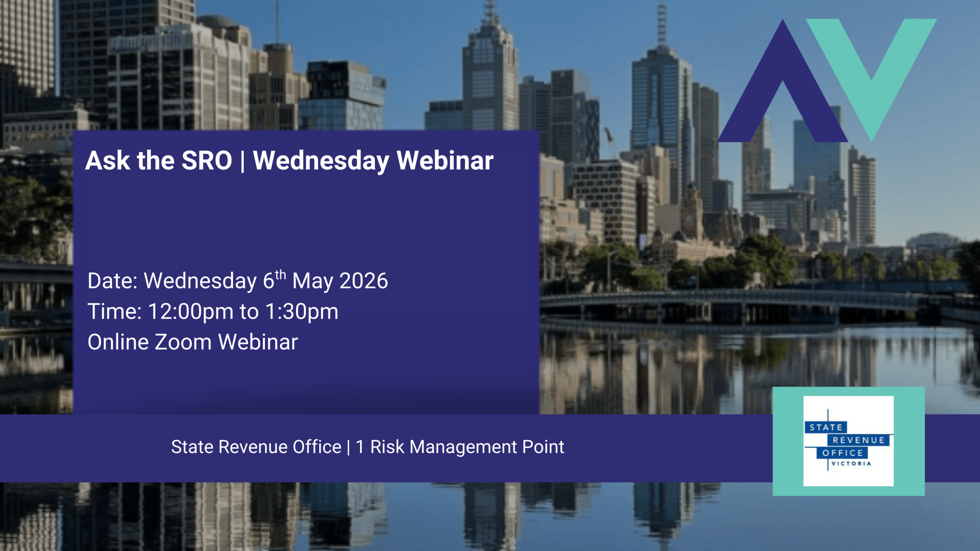Click the 'State Revenue Office' footer text
This screenshot has height=551, width=980.
(256, 447)
